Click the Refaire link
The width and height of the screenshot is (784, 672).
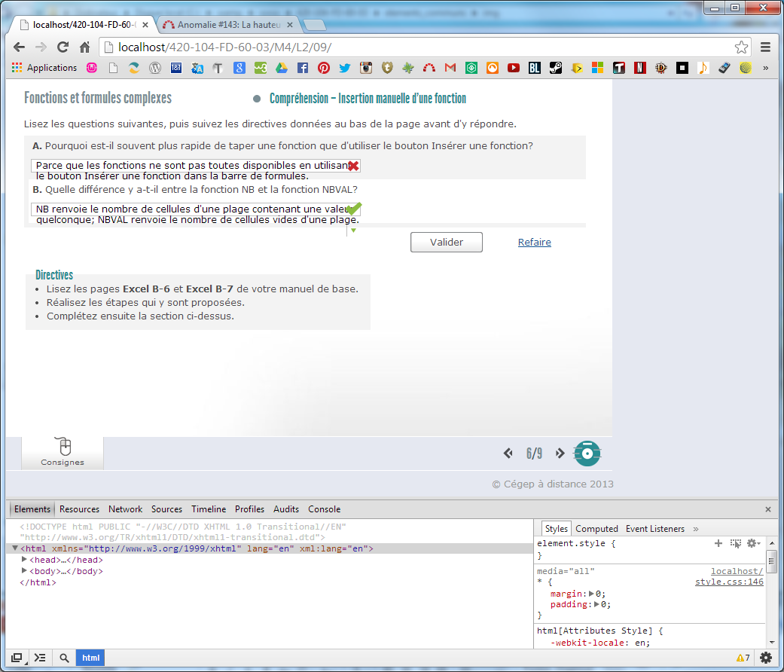pyautogui.click(x=534, y=243)
